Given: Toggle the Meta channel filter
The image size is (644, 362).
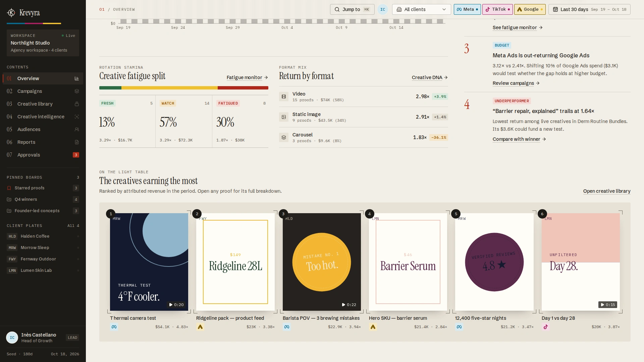Looking at the screenshot, I should (467, 9).
